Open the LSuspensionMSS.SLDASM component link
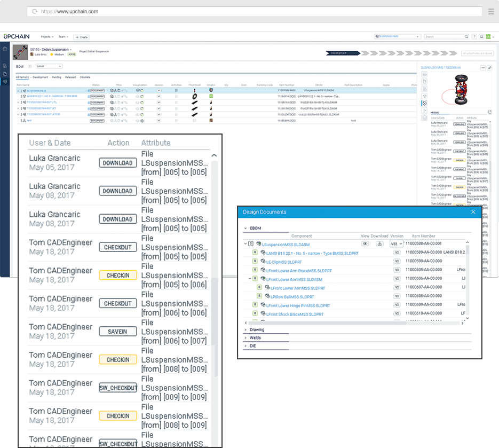Viewport: 499px width, 448px height. pos(286,245)
